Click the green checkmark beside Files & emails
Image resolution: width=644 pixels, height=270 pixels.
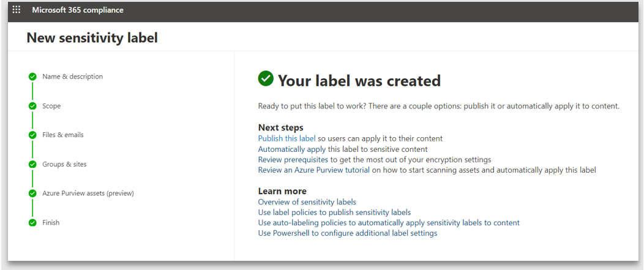(32, 135)
